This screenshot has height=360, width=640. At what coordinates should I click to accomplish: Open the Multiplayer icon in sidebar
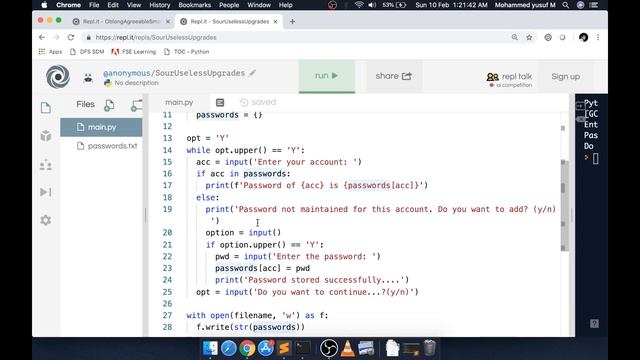(x=46, y=164)
